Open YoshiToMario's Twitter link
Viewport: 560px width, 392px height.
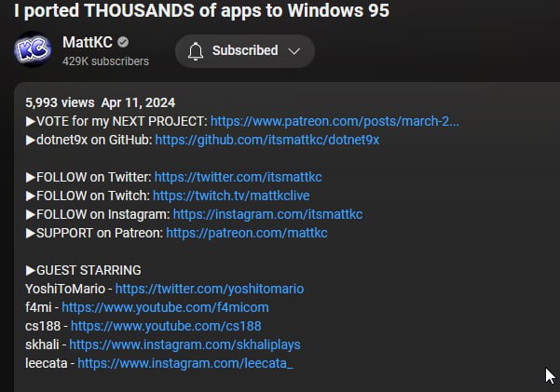210,289
